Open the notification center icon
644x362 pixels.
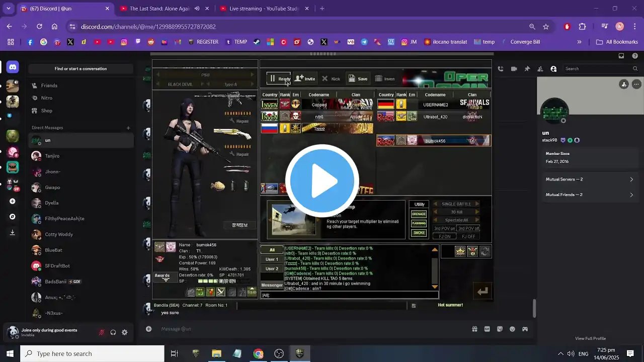click(x=630, y=353)
